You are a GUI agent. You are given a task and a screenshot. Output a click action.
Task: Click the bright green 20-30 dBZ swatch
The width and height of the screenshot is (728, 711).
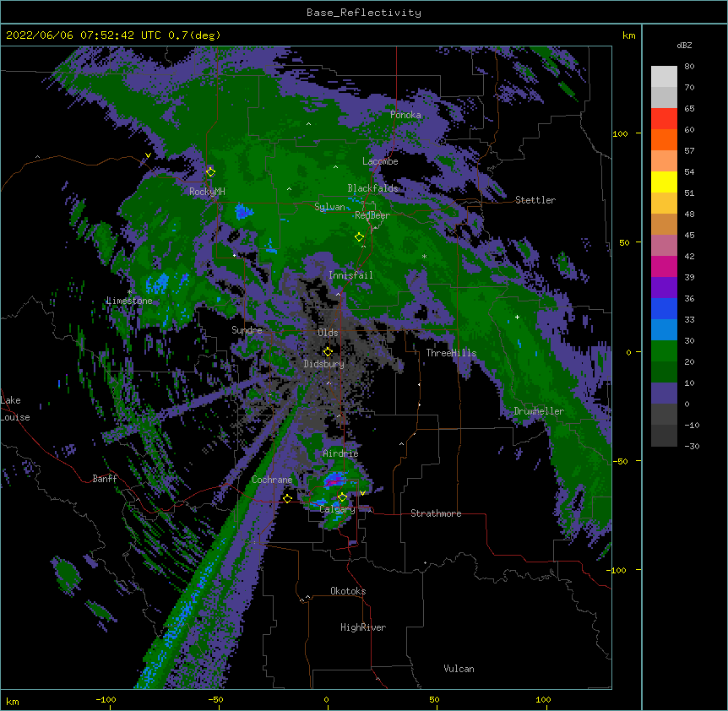click(x=664, y=351)
